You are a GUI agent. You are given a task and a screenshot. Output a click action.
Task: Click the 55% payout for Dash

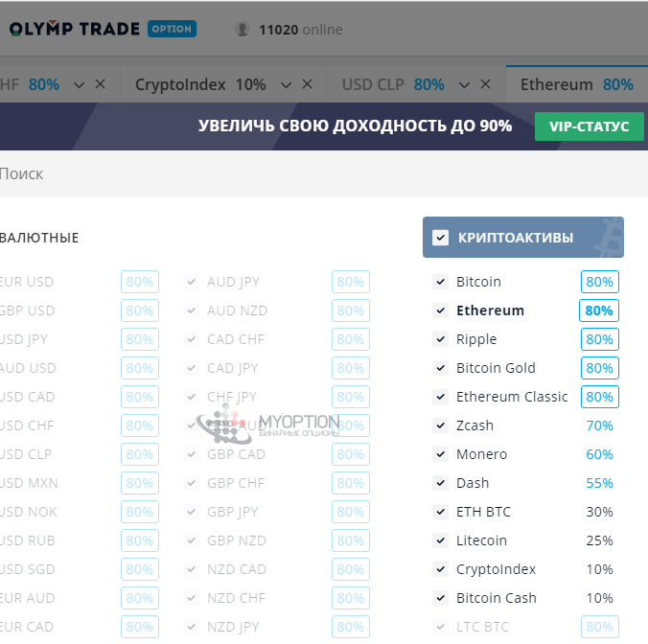tap(600, 483)
